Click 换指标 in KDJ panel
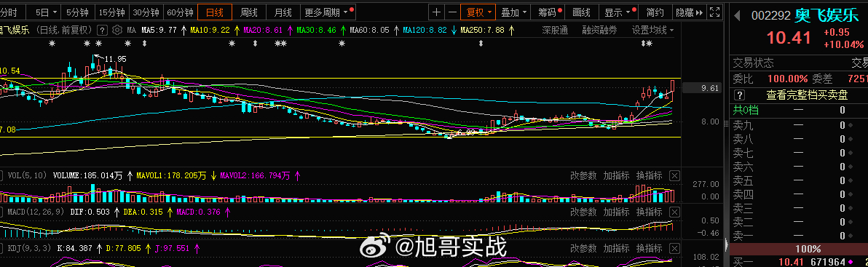The image size is (868, 267). pyautogui.click(x=649, y=248)
